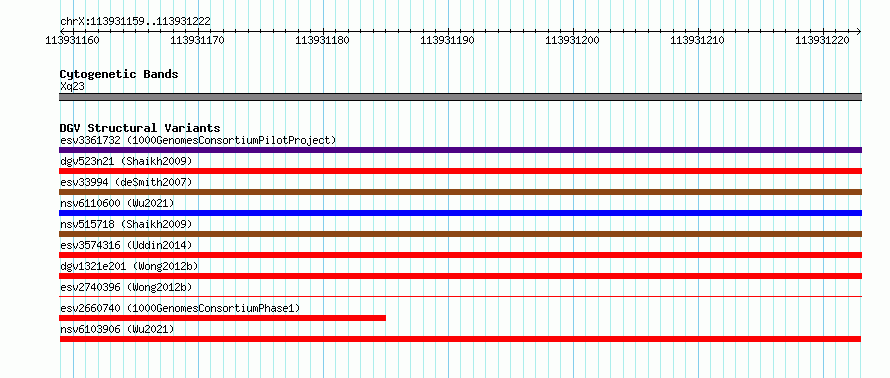890x378 pixels.
Task: Click ruler position 113931190
Action: click(x=448, y=40)
